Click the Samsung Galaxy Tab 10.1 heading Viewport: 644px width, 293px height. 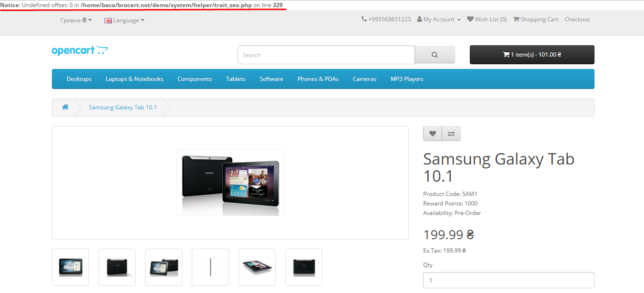point(499,167)
